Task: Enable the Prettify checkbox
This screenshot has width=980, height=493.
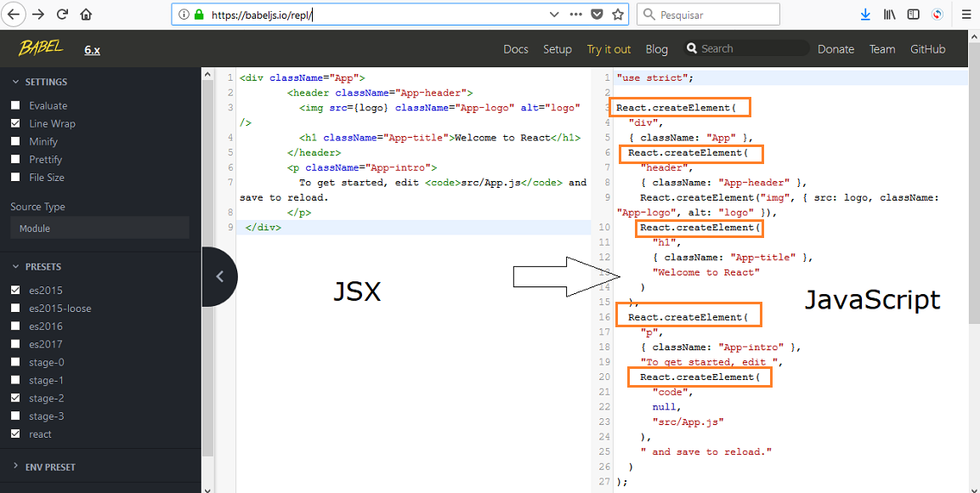Action: 15,159
